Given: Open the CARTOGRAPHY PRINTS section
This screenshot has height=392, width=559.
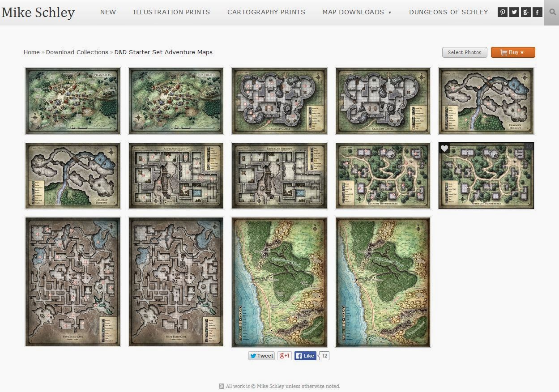Looking at the screenshot, I should pyautogui.click(x=266, y=12).
